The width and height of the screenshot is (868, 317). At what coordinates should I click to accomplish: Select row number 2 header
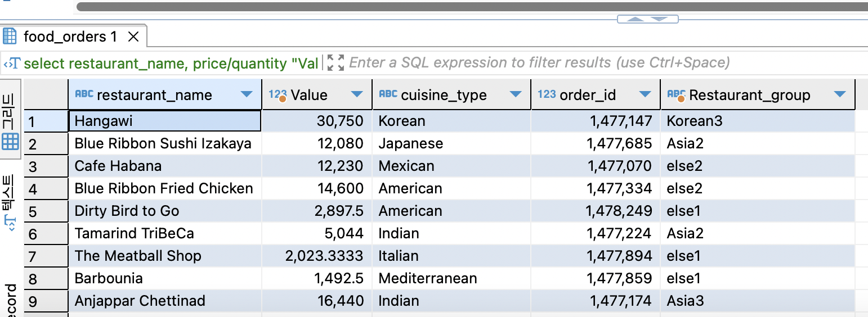point(46,143)
